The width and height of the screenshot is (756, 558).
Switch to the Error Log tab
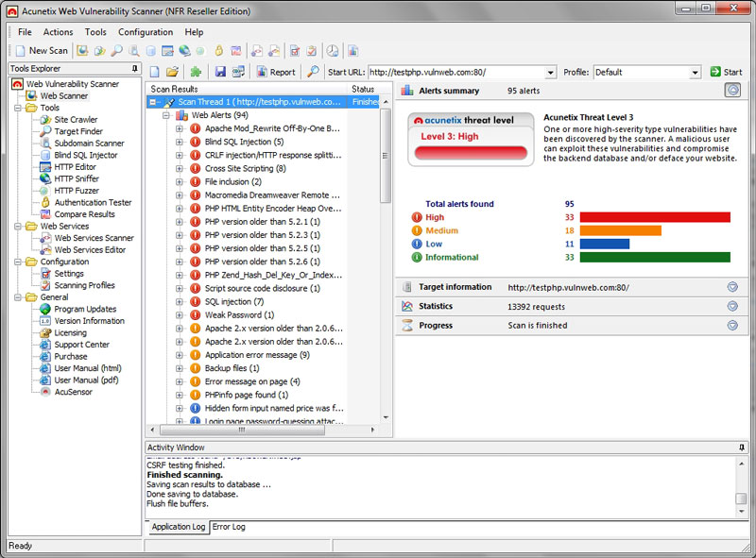click(228, 527)
